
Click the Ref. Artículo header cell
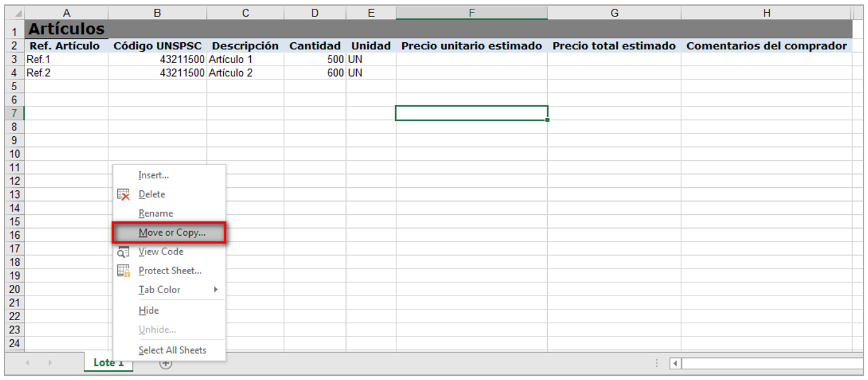66,46
